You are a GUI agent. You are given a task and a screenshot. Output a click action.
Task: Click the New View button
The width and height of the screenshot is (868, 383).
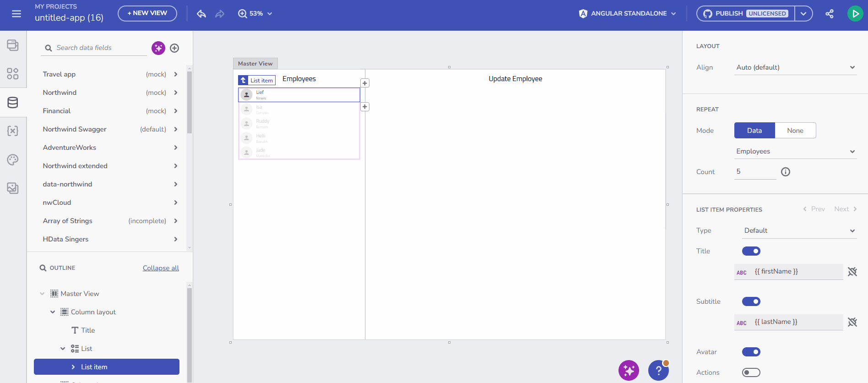point(147,13)
